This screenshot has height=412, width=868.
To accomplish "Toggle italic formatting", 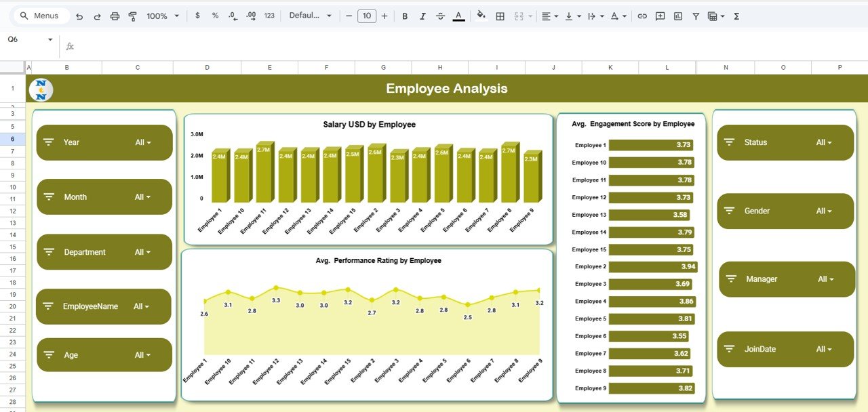I will [x=421, y=15].
